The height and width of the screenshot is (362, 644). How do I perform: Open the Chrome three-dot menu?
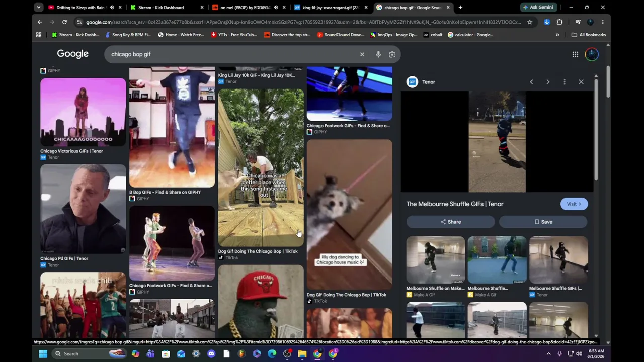coord(603,22)
